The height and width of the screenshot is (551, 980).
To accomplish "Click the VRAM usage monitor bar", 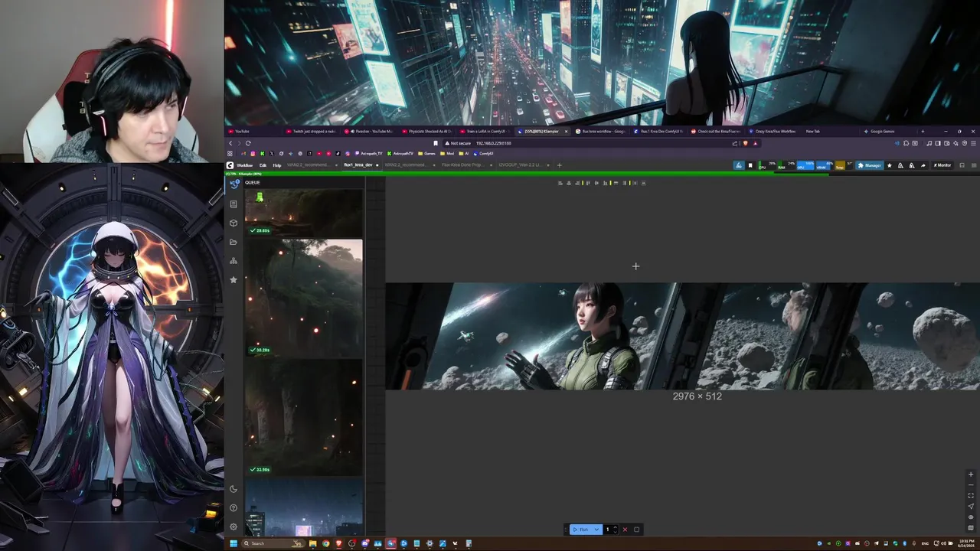I will click(825, 165).
